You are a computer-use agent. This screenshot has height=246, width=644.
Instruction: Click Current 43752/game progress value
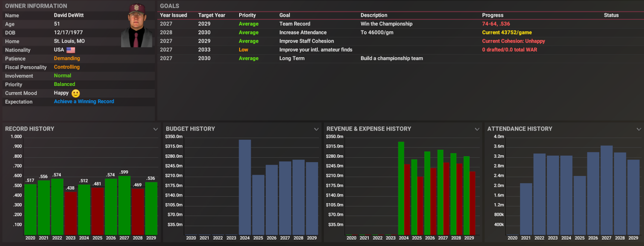click(x=507, y=33)
